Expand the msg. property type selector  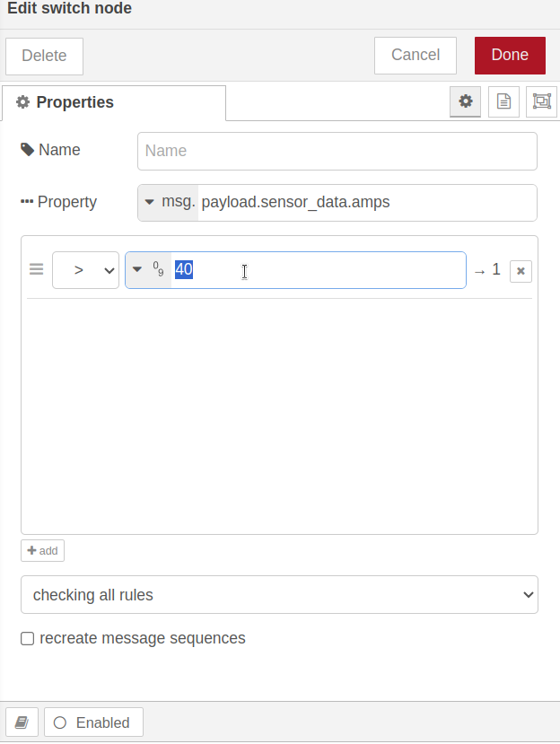(x=168, y=203)
